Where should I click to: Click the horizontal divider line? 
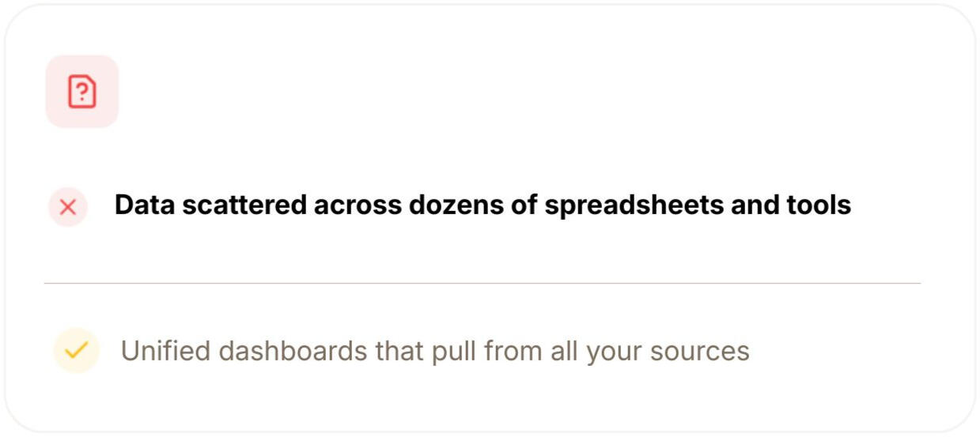click(x=482, y=283)
